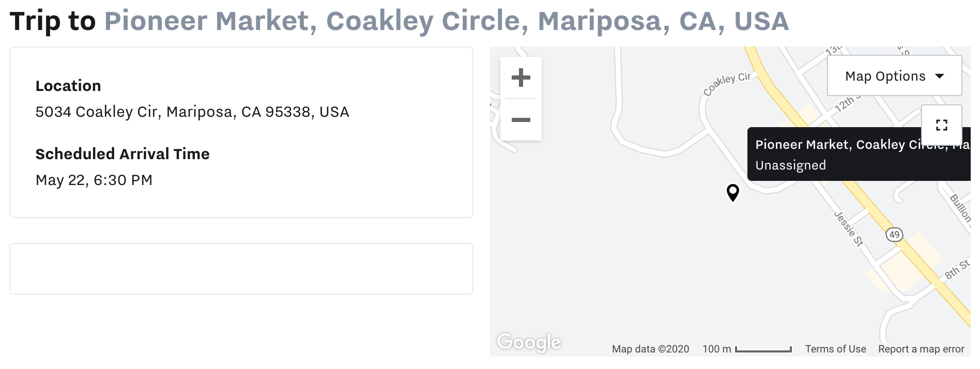
Task: Click Report a map error
Action: tap(921, 349)
